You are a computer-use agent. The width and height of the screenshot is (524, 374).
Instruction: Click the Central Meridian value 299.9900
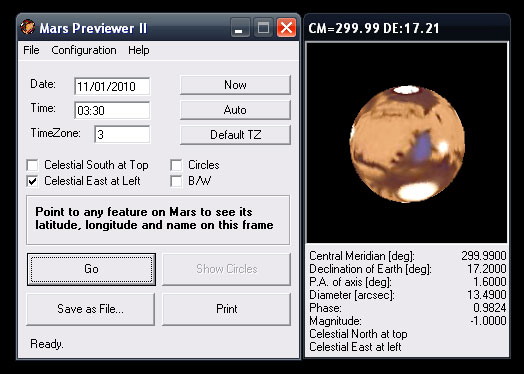coord(484,256)
